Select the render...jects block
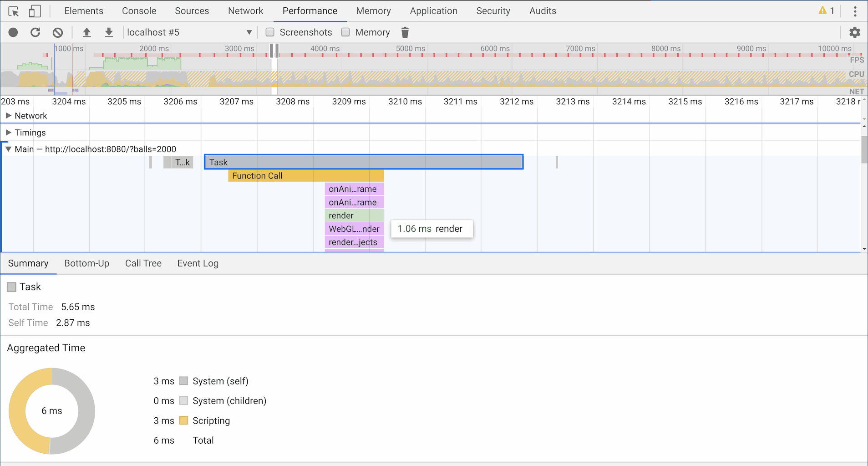The width and height of the screenshot is (868, 466). pos(355,242)
